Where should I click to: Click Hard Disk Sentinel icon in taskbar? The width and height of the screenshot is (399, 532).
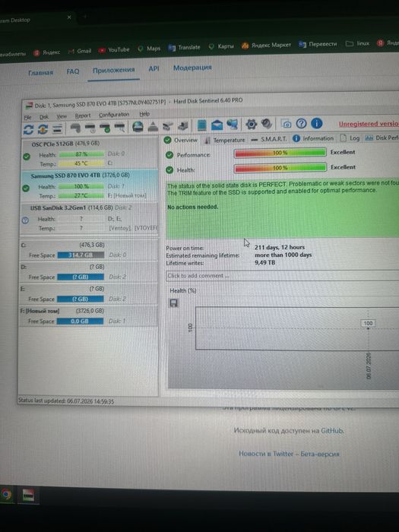click(x=29, y=496)
